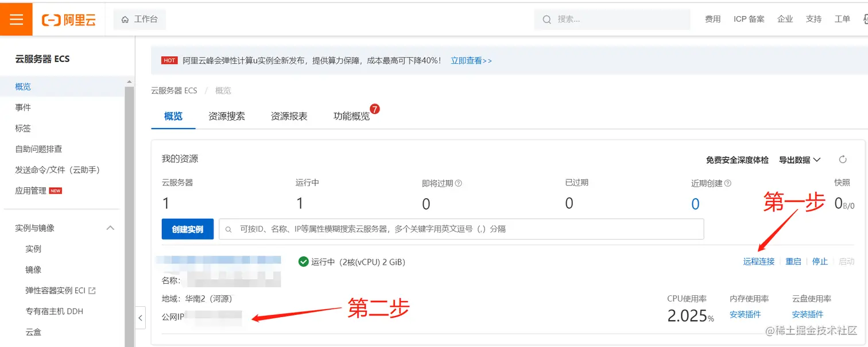
Task: Switch to the 概览 tab
Action: (x=173, y=116)
